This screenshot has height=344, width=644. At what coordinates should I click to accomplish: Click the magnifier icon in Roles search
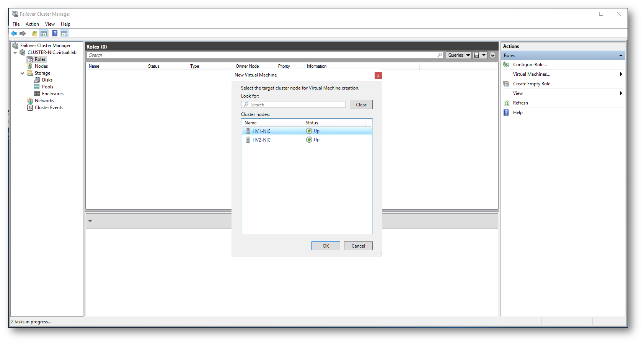tap(440, 55)
